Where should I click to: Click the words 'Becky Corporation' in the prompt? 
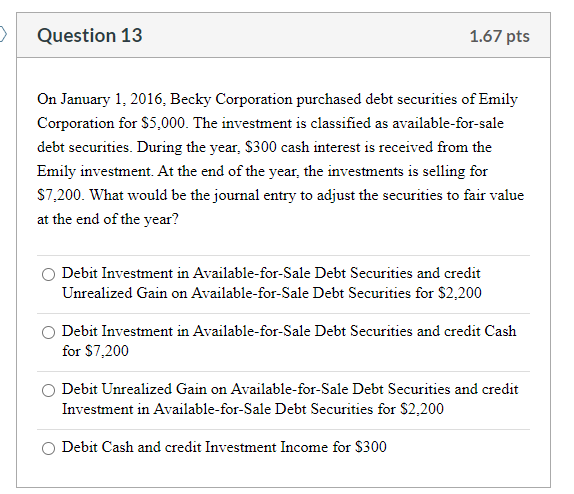[x=231, y=99]
